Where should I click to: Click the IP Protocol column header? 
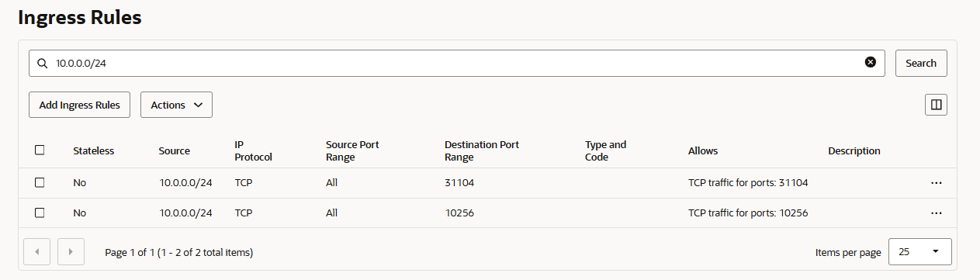tap(254, 150)
